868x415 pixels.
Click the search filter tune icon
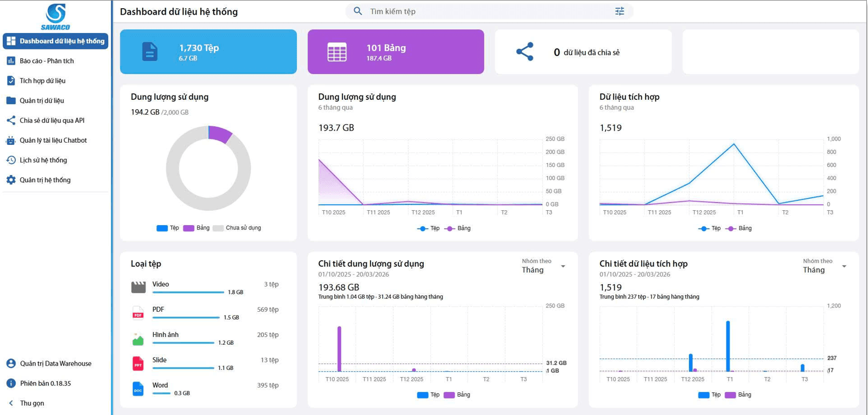[619, 11]
